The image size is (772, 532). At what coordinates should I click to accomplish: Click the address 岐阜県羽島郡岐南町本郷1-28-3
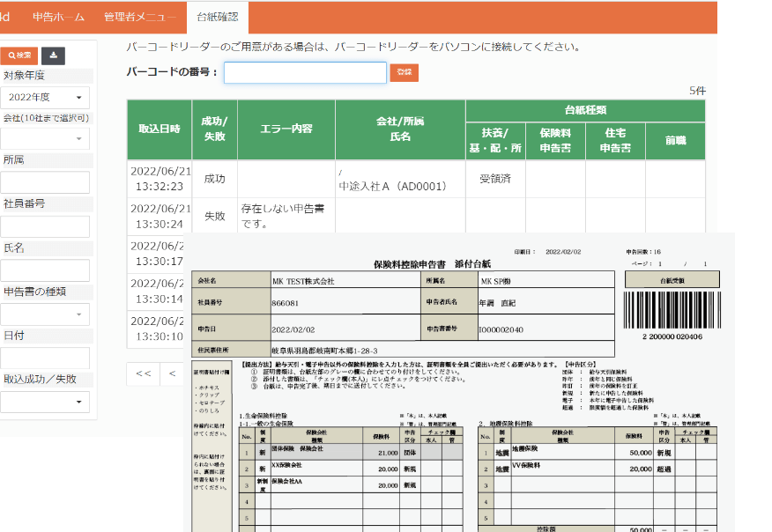325,351
